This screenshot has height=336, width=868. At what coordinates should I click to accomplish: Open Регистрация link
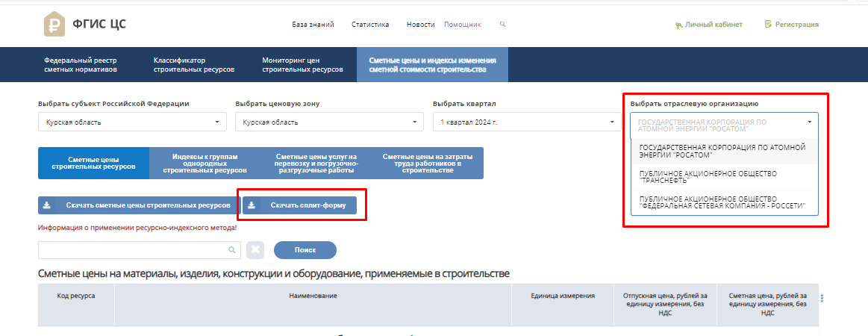(792, 25)
